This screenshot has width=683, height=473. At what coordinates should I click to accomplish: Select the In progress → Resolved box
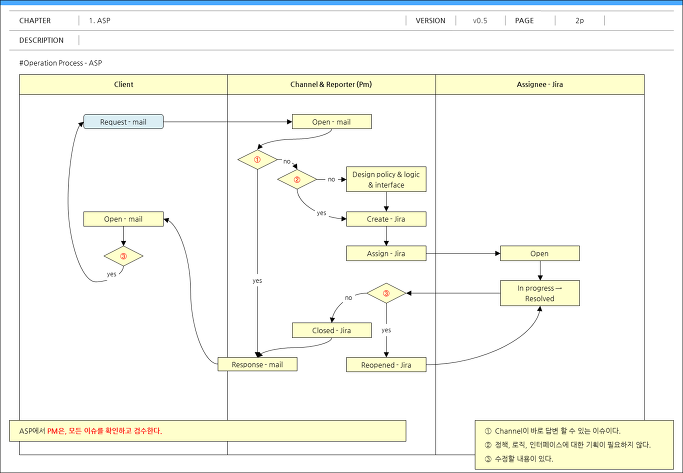pos(540,293)
